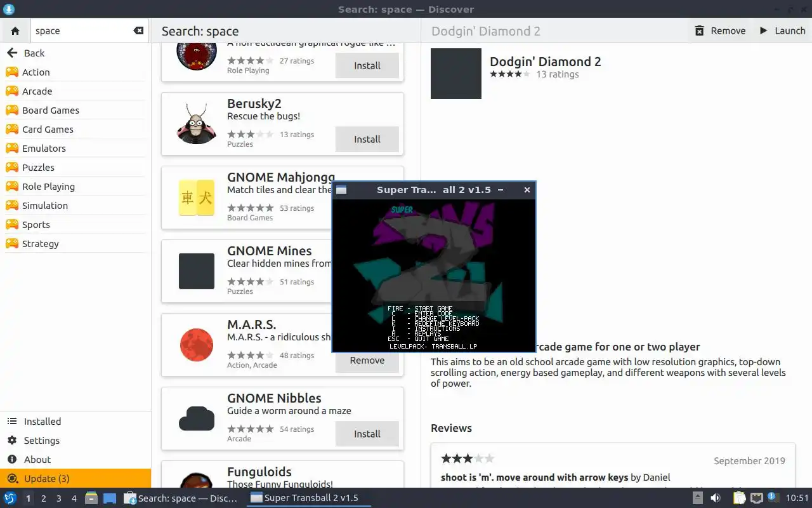Viewport: 812px width, 508px height.
Task: Click the Home icon button
Action: pyautogui.click(x=15, y=30)
